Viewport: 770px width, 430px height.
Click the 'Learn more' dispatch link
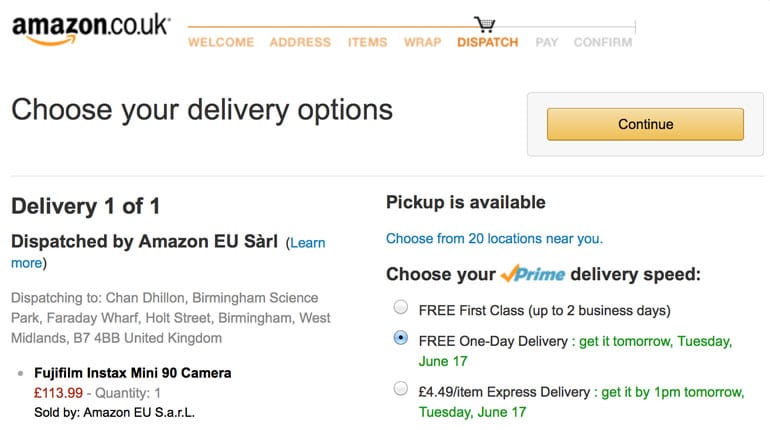click(x=307, y=243)
